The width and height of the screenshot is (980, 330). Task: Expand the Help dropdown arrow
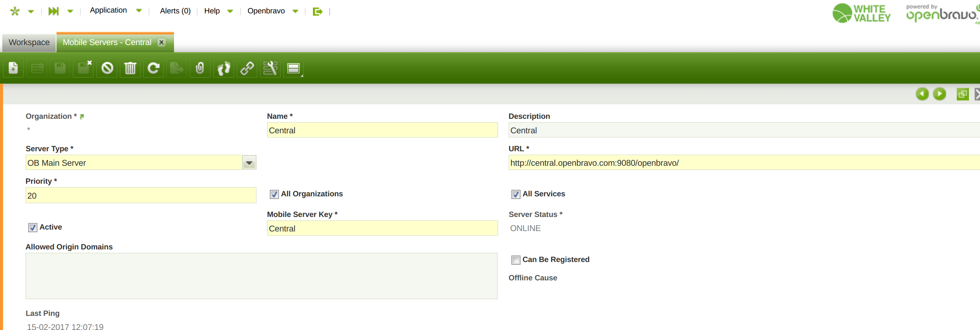click(x=230, y=11)
